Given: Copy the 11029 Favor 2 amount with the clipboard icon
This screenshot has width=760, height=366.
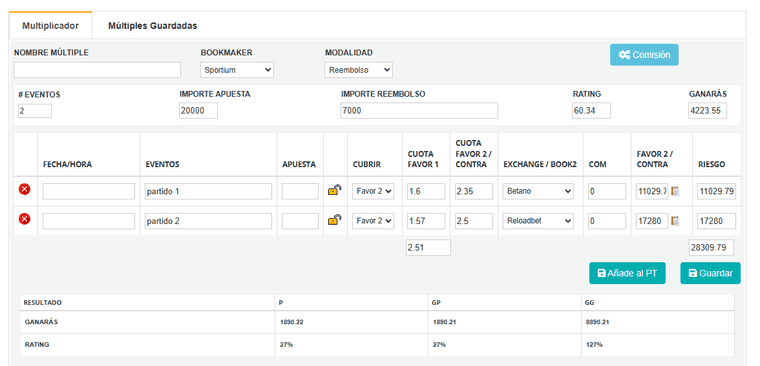Looking at the screenshot, I should click(675, 191).
